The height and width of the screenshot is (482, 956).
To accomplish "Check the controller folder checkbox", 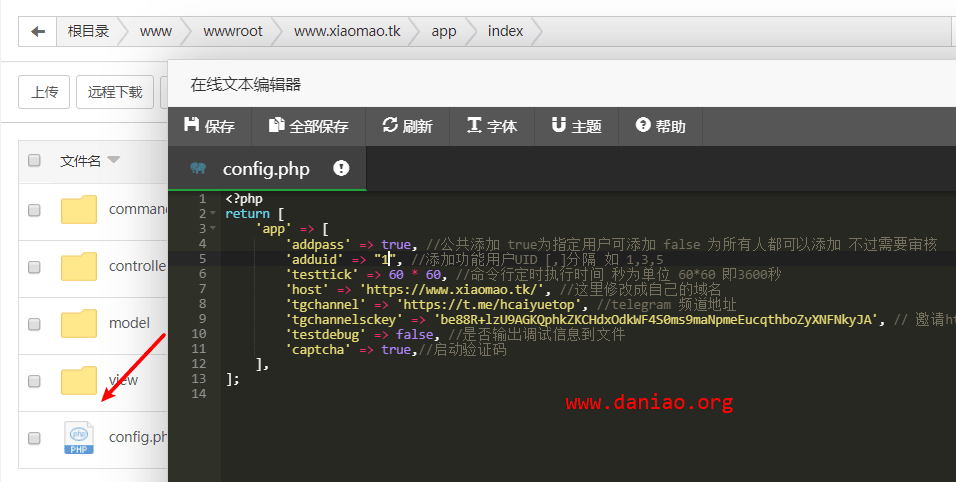I will (34, 266).
